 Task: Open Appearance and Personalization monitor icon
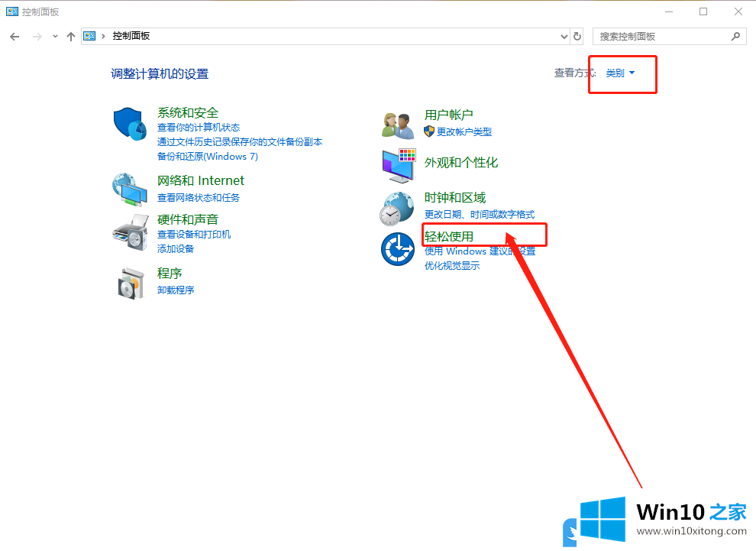[x=398, y=166]
